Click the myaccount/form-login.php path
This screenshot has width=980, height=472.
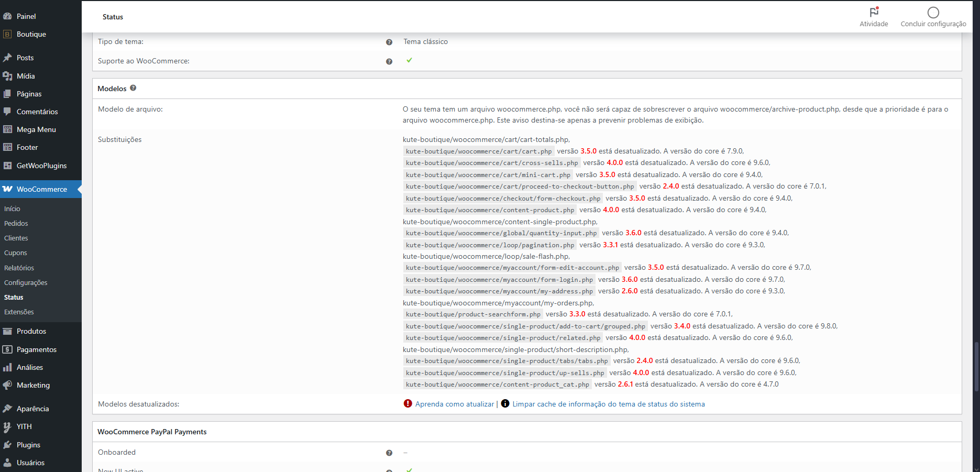[499, 280]
